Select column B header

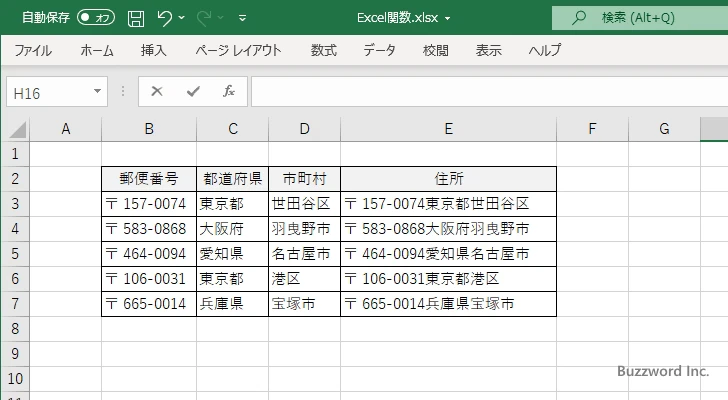[x=149, y=129]
